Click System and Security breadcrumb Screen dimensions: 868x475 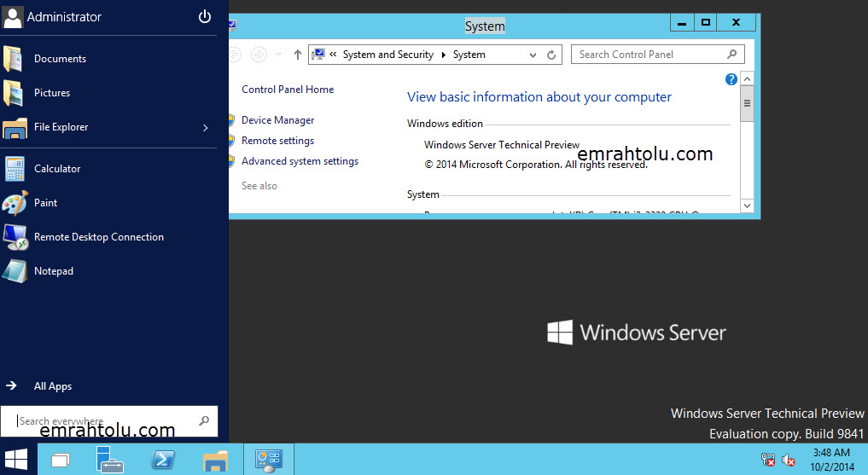tap(388, 55)
